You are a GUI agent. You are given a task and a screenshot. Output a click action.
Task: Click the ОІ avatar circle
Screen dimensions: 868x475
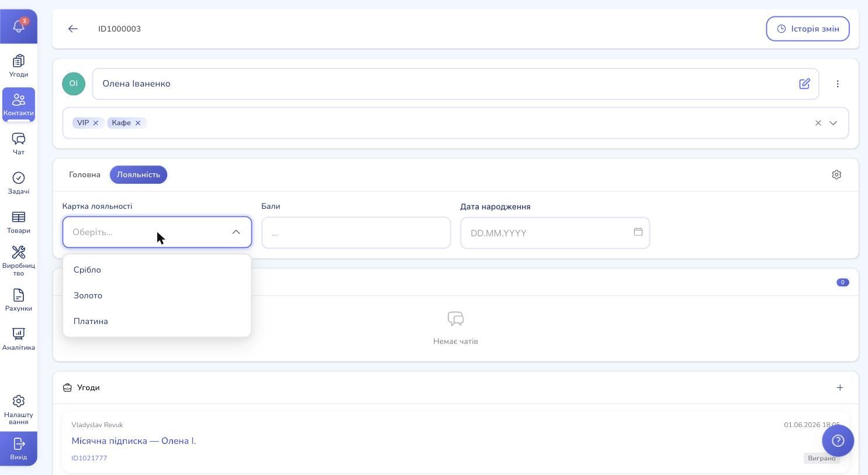[x=74, y=84]
